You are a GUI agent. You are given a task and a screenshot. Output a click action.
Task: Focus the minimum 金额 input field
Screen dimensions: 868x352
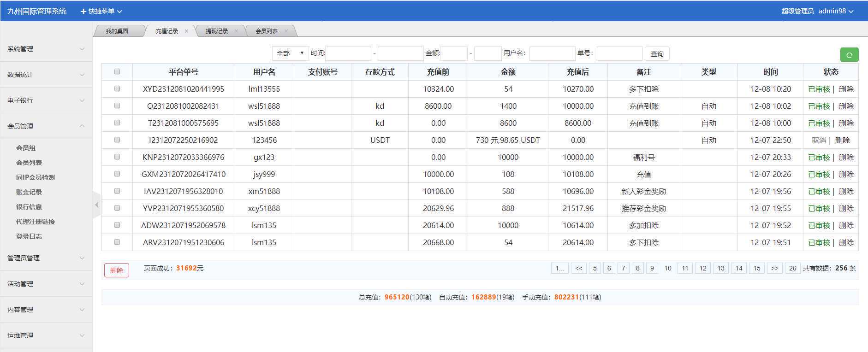[454, 53]
